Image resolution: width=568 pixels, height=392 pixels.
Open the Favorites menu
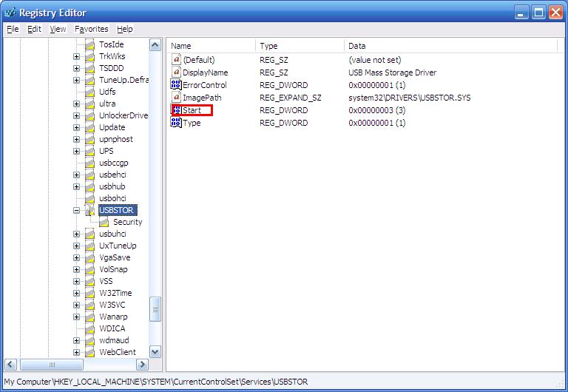point(91,29)
